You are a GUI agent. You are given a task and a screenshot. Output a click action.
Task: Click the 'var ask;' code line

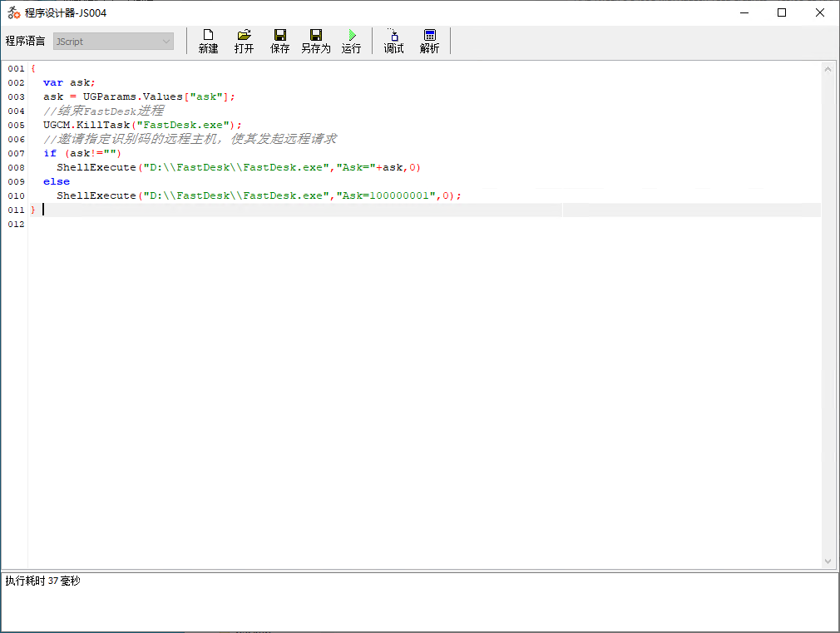tap(69, 82)
